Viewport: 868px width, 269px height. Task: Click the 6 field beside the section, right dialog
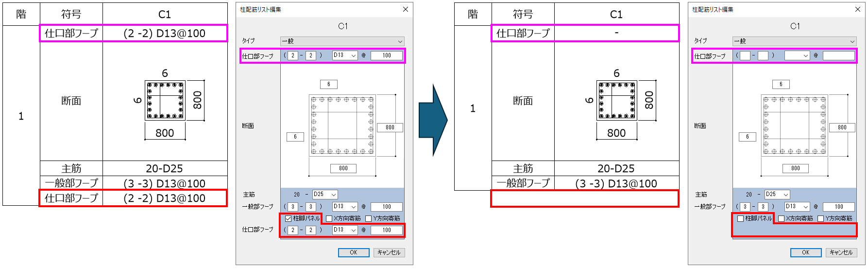[x=748, y=137]
